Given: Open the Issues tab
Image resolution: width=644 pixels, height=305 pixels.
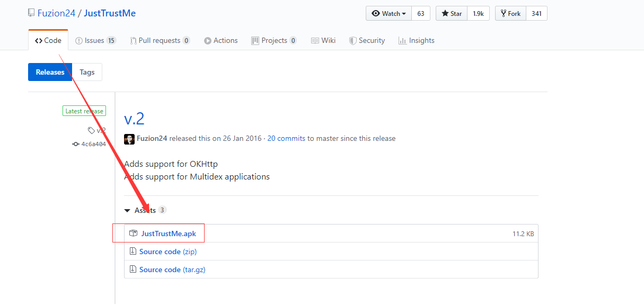Looking at the screenshot, I should pyautogui.click(x=95, y=40).
